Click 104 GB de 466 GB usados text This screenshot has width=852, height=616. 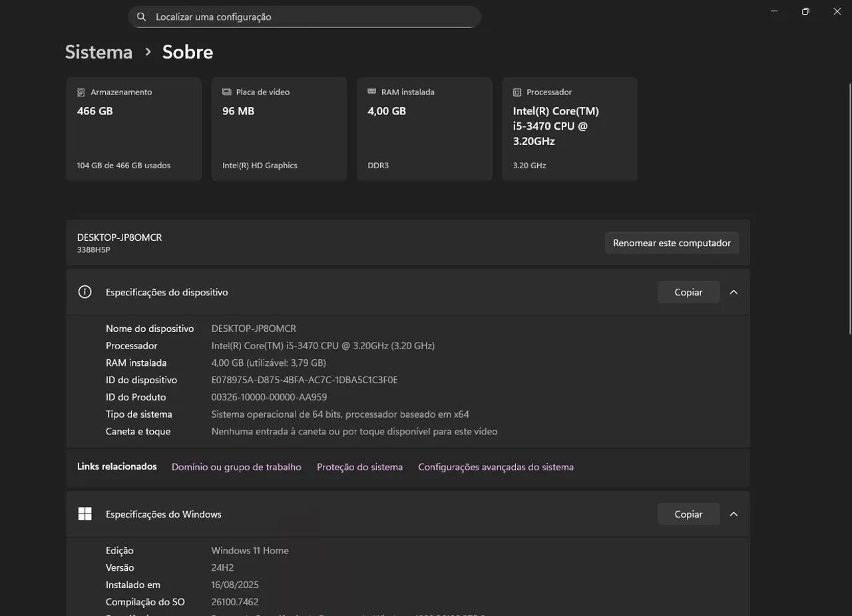click(x=124, y=166)
